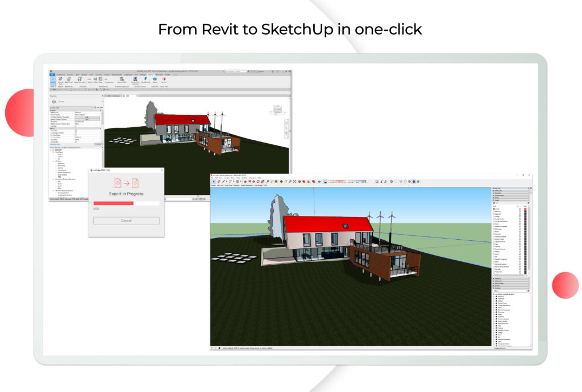The width and height of the screenshot is (582, 392).
Task: Open the Line tool dropdown arrow
Action: tap(226, 181)
